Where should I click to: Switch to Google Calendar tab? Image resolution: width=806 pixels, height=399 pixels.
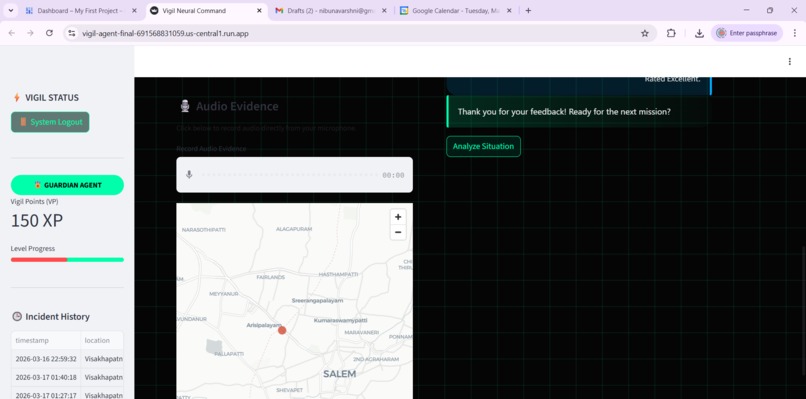coord(455,10)
